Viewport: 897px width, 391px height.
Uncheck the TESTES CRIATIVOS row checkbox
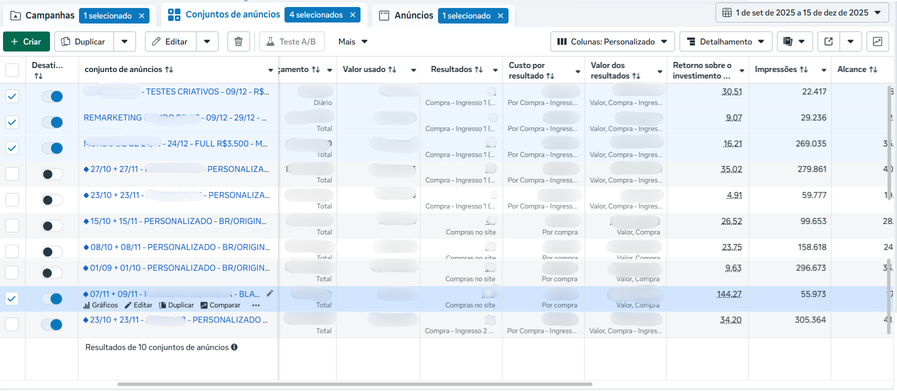[12, 96]
